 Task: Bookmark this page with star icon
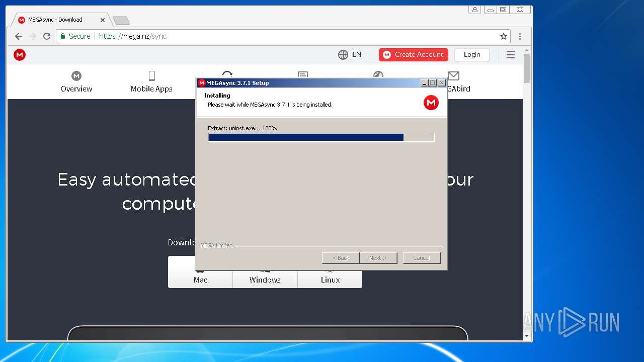pos(503,36)
